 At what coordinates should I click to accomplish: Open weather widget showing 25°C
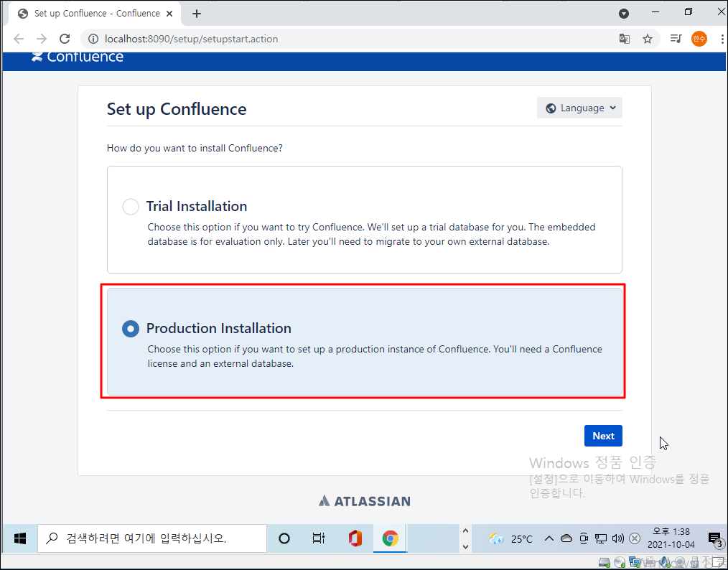tap(510, 539)
